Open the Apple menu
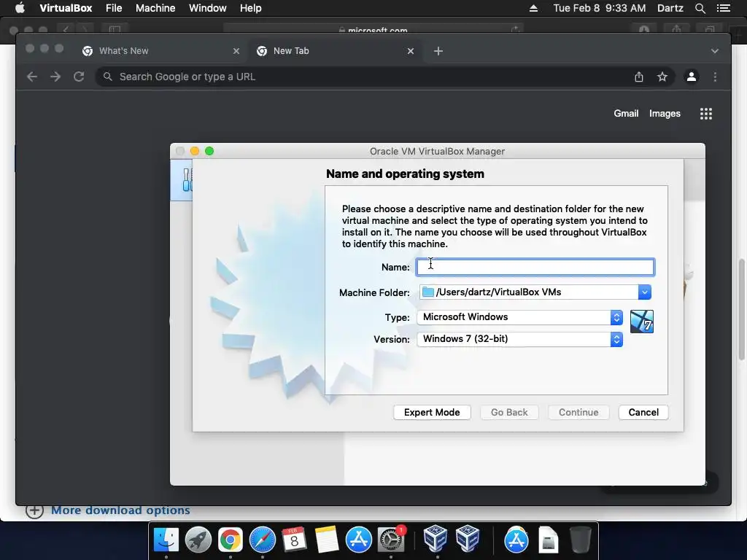This screenshot has width=747, height=560. pos(20,8)
